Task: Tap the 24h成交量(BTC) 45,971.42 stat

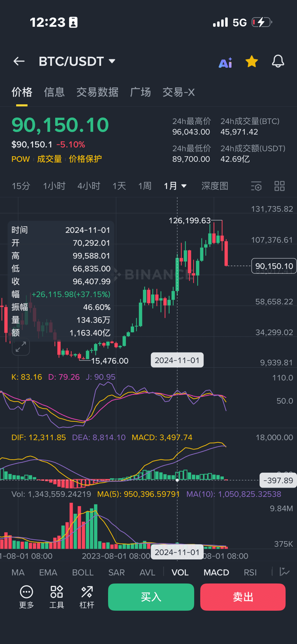Action: pos(250,127)
